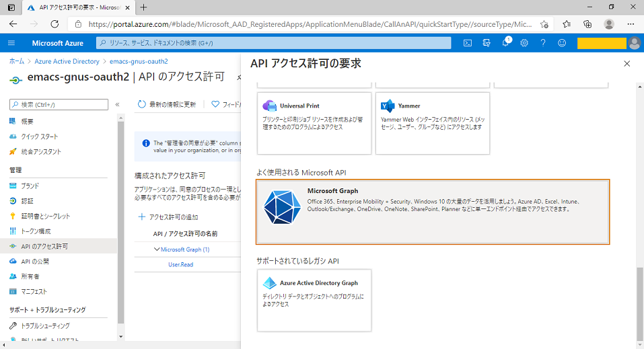The width and height of the screenshot is (644, 349).
Task: Click the 概要 grid icon
Action: [13, 121]
